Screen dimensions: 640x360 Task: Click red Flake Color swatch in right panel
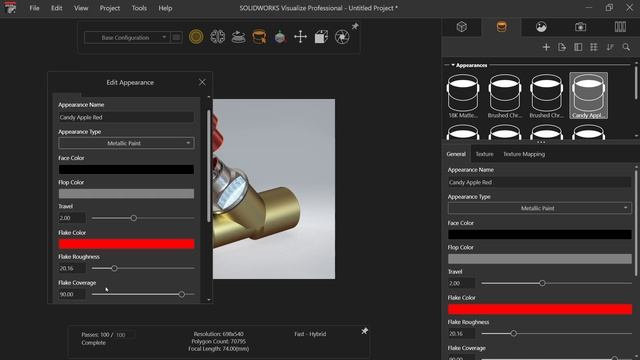click(x=540, y=309)
